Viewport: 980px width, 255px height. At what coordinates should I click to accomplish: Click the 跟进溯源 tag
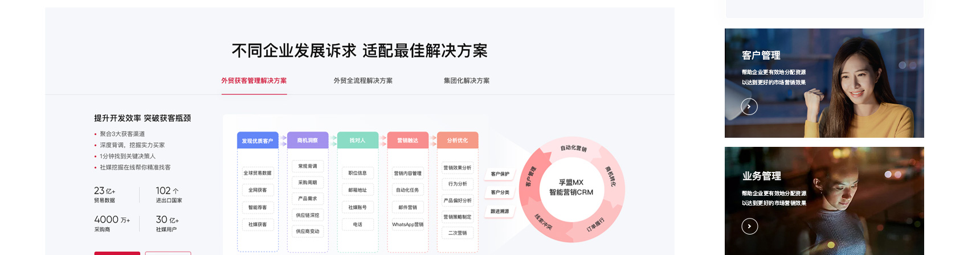pos(500,211)
